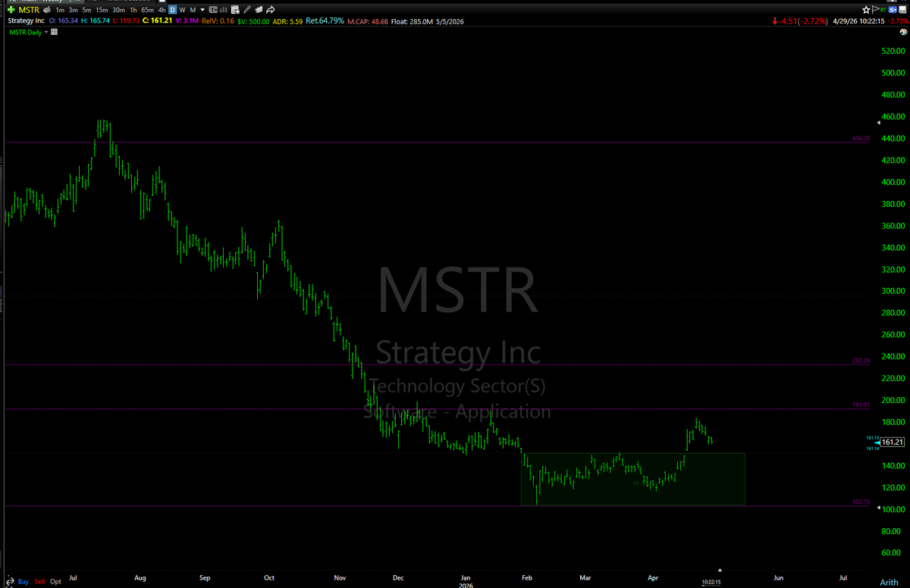Click the M.CAP: 48.6B value
The image size is (910, 588).
[x=369, y=20]
